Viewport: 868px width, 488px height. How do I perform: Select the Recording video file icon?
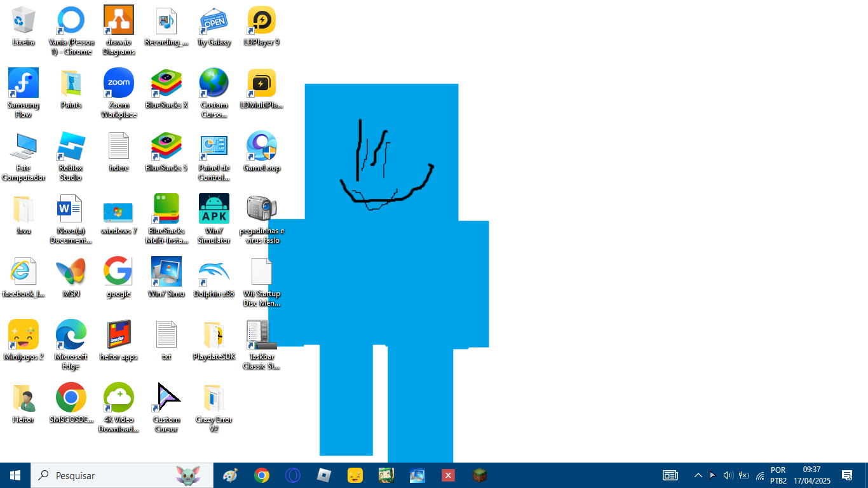[166, 26]
